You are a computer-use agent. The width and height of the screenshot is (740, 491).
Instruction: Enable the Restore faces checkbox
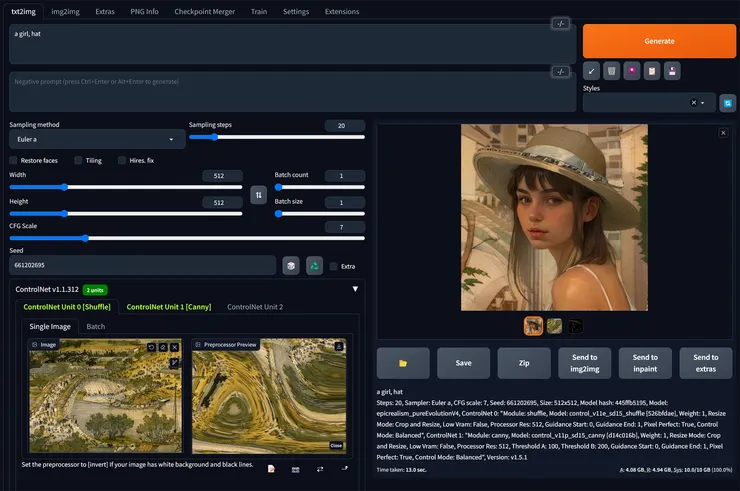point(14,160)
